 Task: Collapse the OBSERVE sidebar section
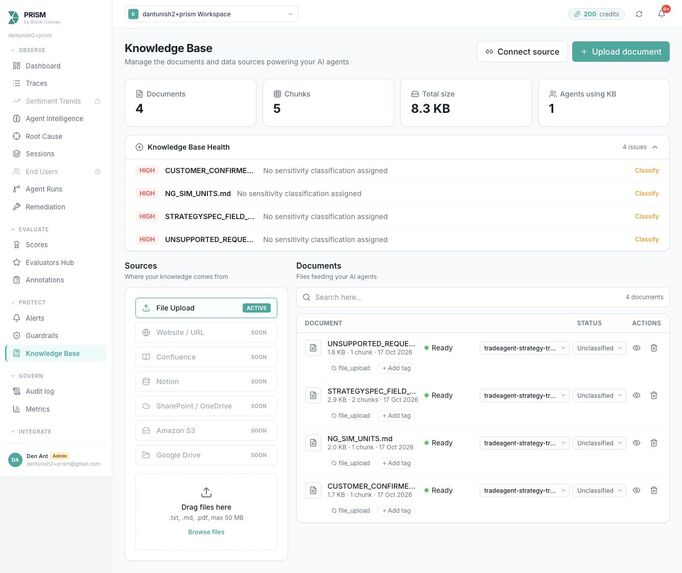click(28, 50)
